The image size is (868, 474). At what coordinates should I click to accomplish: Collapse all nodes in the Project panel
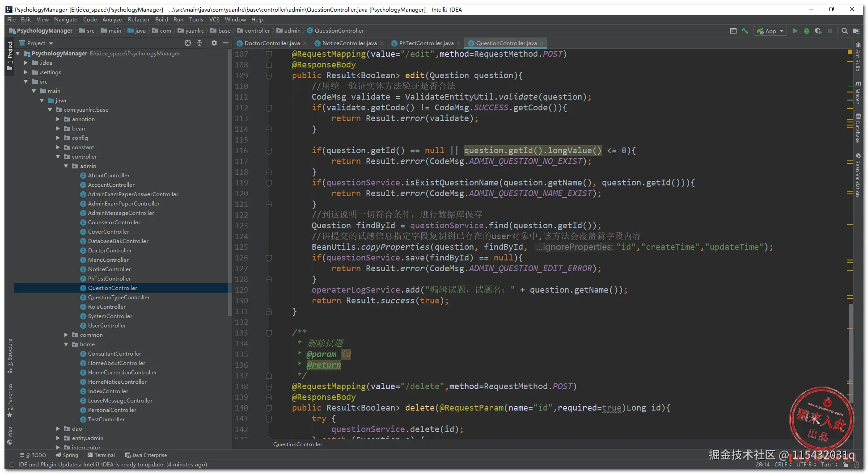click(199, 43)
